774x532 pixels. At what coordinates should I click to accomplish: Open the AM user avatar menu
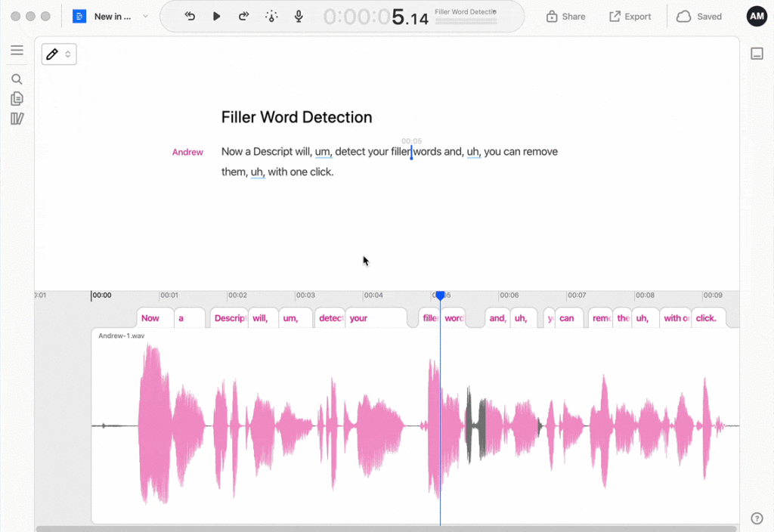(757, 17)
